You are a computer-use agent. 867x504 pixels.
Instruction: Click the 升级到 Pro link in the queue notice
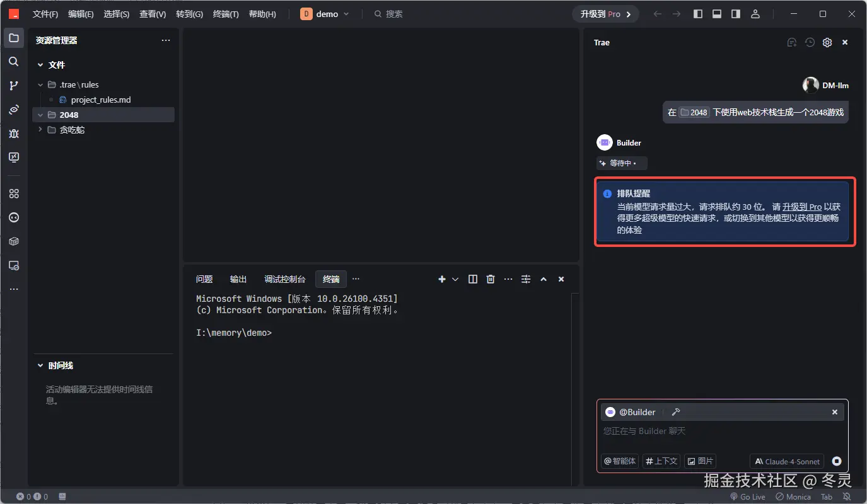(803, 206)
